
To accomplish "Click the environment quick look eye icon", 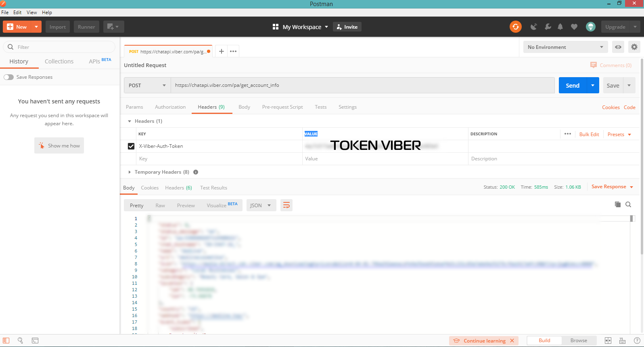I will click(618, 47).
